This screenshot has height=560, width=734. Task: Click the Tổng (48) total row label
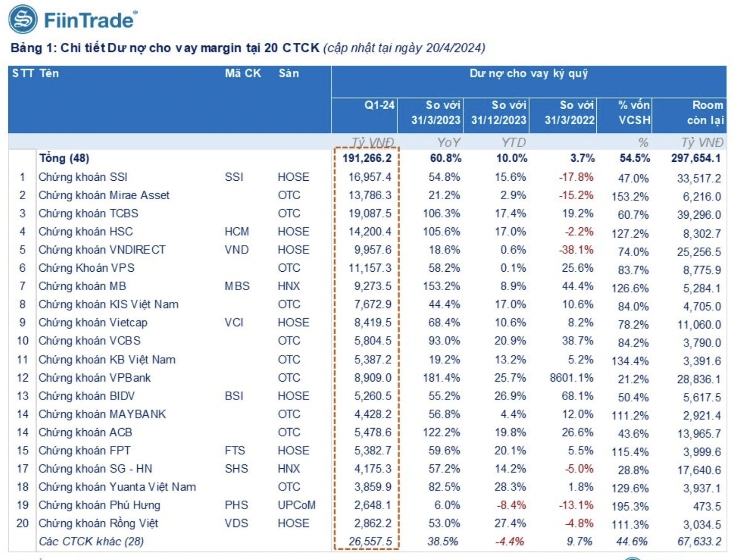pyautogui.click(x=64, y=158)
